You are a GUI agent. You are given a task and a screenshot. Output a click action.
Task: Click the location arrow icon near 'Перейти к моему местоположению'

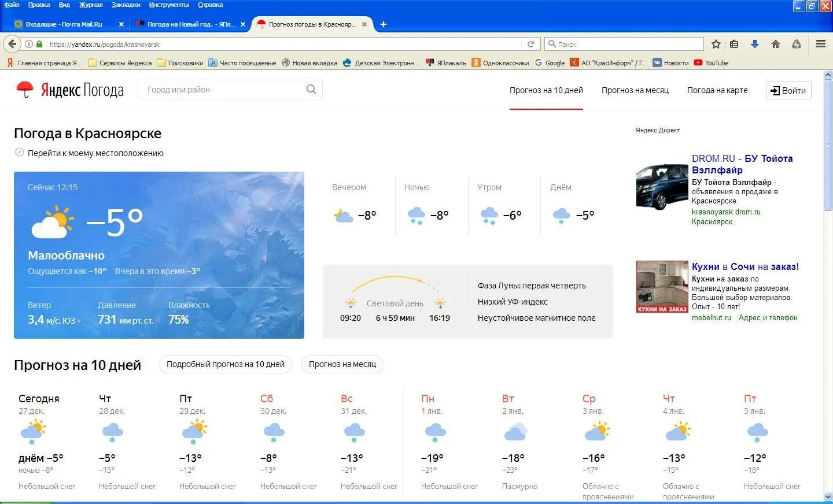[x=19, y=153]
